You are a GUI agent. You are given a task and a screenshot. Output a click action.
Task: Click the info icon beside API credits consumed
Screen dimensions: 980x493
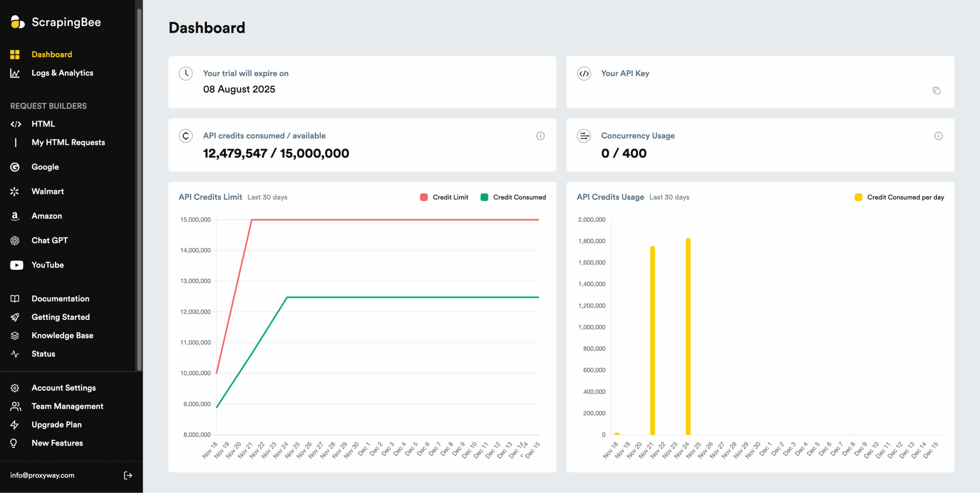point(540,136)
